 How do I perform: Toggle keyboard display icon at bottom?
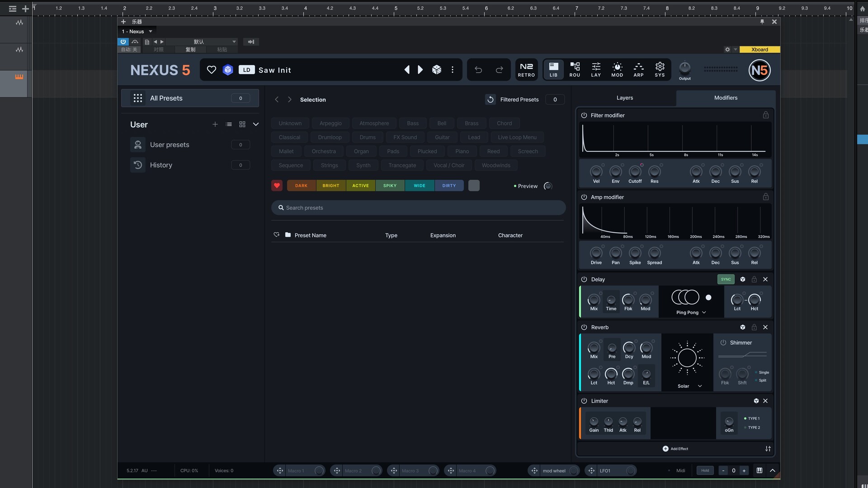point(759,470)
